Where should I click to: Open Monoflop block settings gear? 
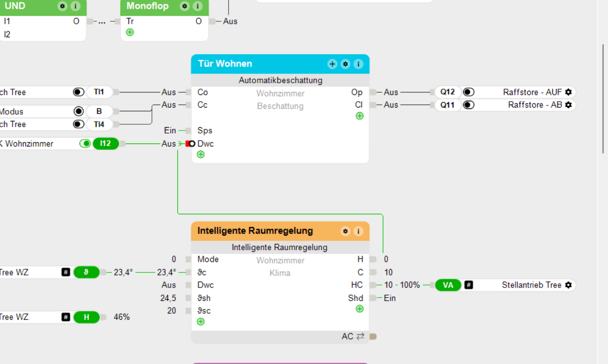(x=185, y=6)
